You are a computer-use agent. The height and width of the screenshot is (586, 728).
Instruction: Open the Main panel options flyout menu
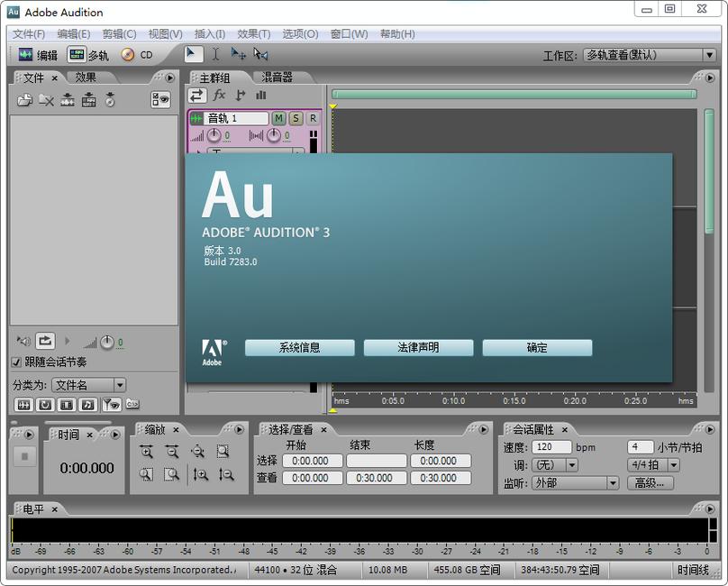coord(710,78)
